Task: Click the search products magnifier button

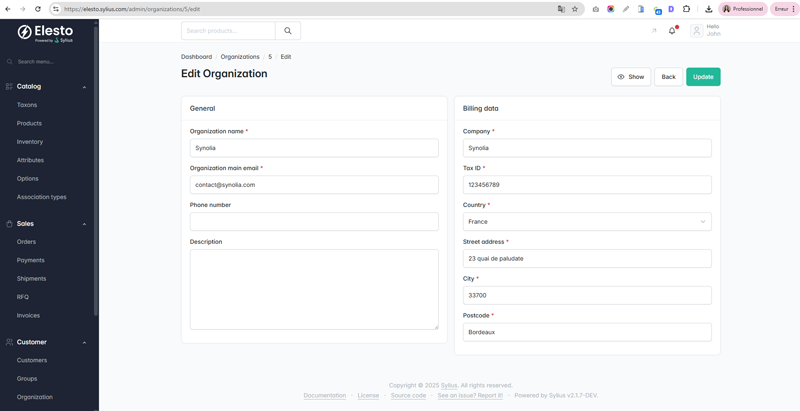Action: (288, 31)
